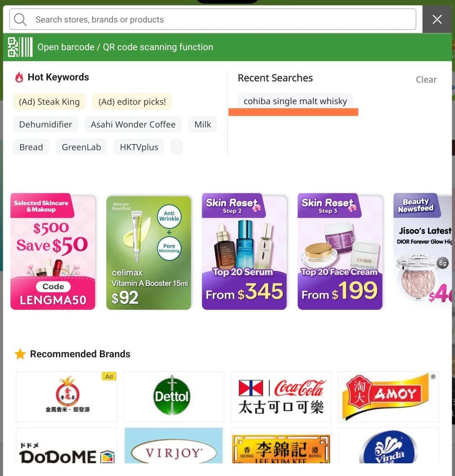Tap the (Ad) Steak King keyword
The height and width of the screenshot is (476, 455).
[49, 102]
